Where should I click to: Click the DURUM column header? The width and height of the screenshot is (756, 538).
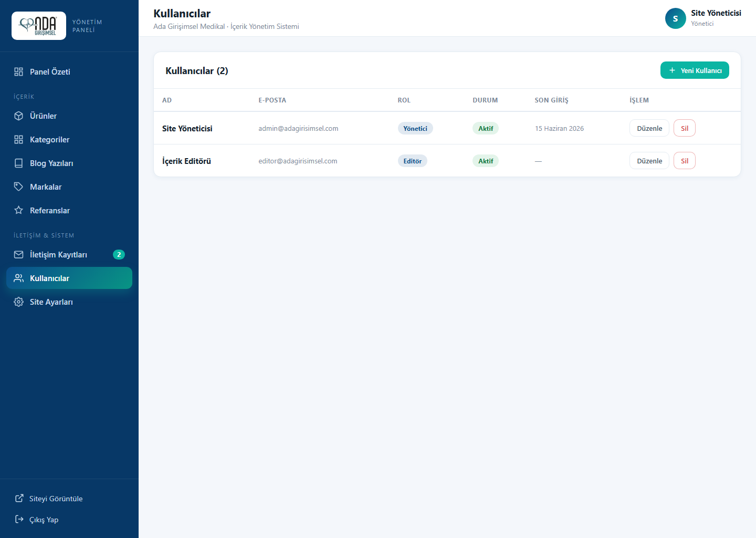(x=485, y=100)
